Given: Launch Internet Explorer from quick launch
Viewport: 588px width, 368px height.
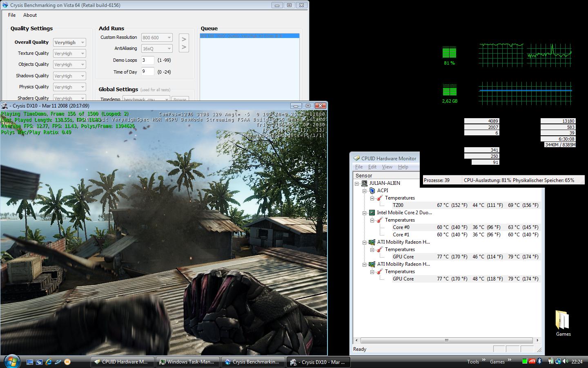Looking at the screenshot, I should 49,362.
